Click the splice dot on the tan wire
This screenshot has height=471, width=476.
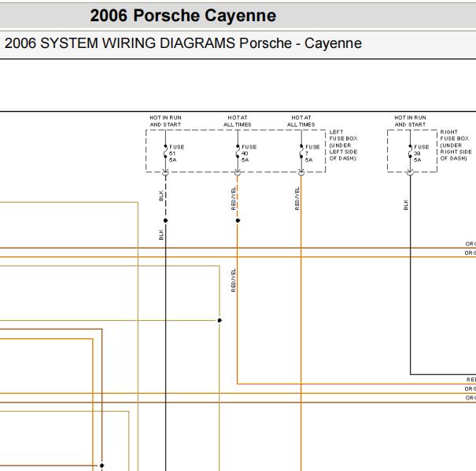[220, 320]
